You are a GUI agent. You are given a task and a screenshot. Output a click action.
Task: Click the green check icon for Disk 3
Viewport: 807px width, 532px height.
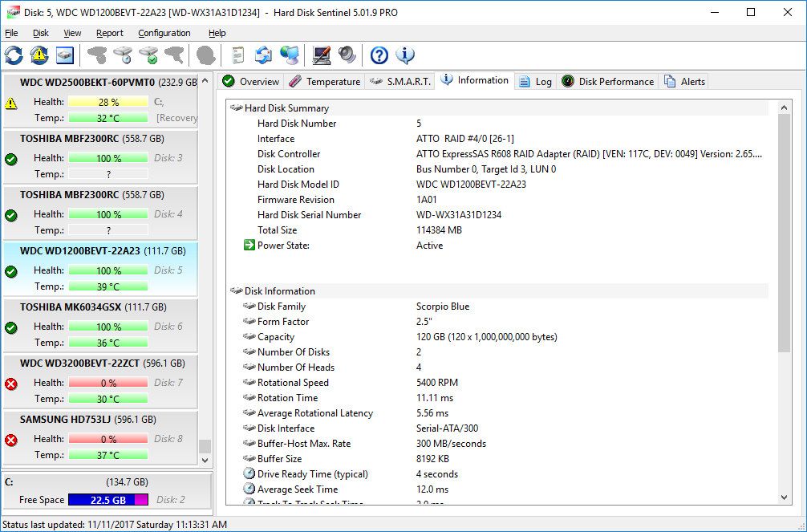(x=10, y=159)
